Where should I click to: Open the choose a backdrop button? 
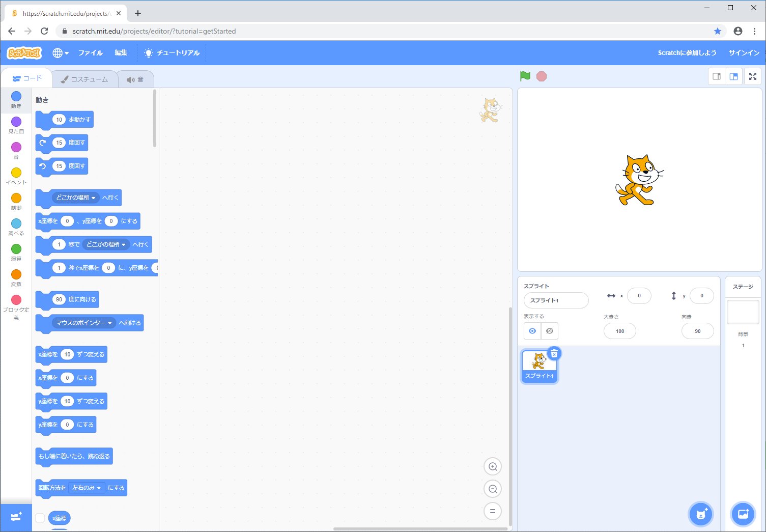(x=743, y=514)
